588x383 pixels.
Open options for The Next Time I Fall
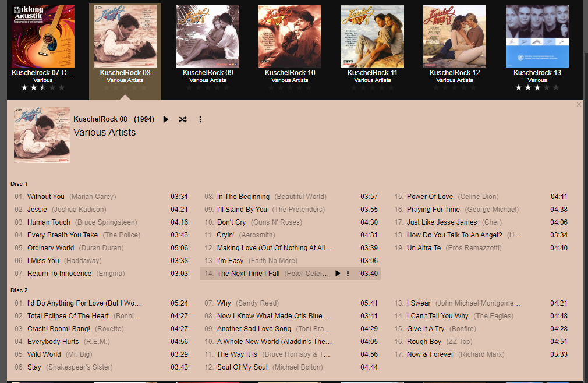tap(348, 274)
